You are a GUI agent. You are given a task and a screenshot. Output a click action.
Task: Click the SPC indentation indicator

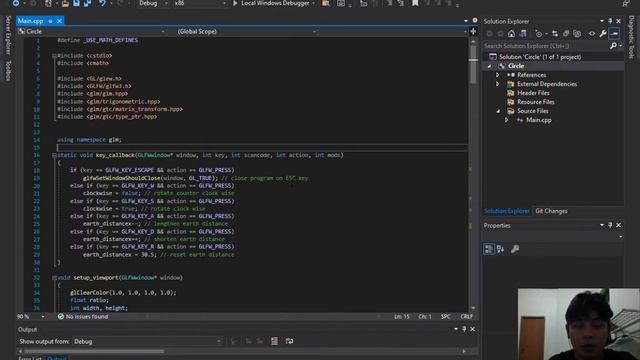tap(446, 317)
